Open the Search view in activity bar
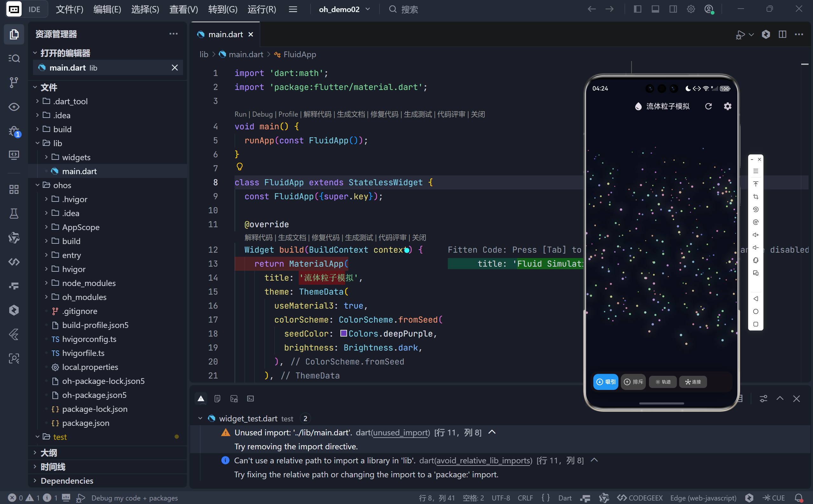 (14, 58)
